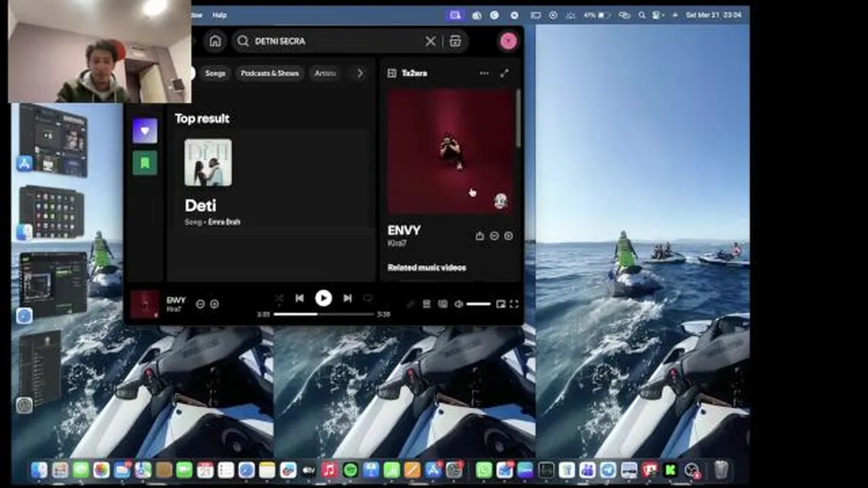Open Connect to a device
The image size is (868, 488).
tap(443, 304)
